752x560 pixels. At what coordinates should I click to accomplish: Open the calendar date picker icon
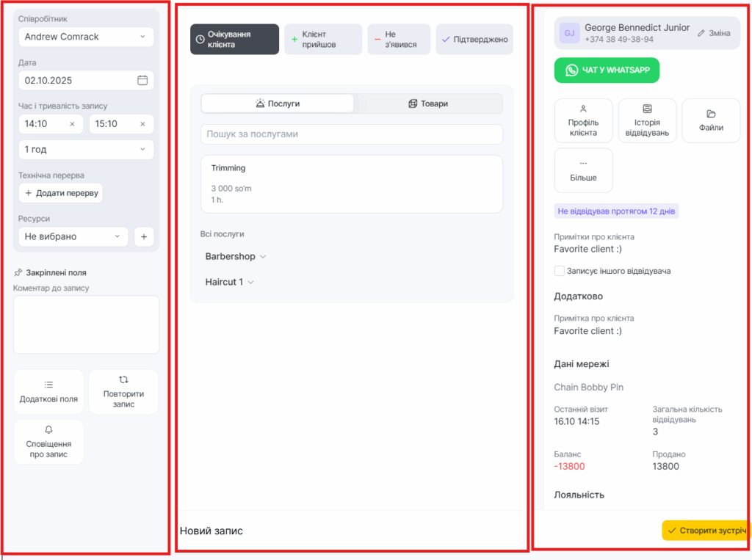(142, 81)
